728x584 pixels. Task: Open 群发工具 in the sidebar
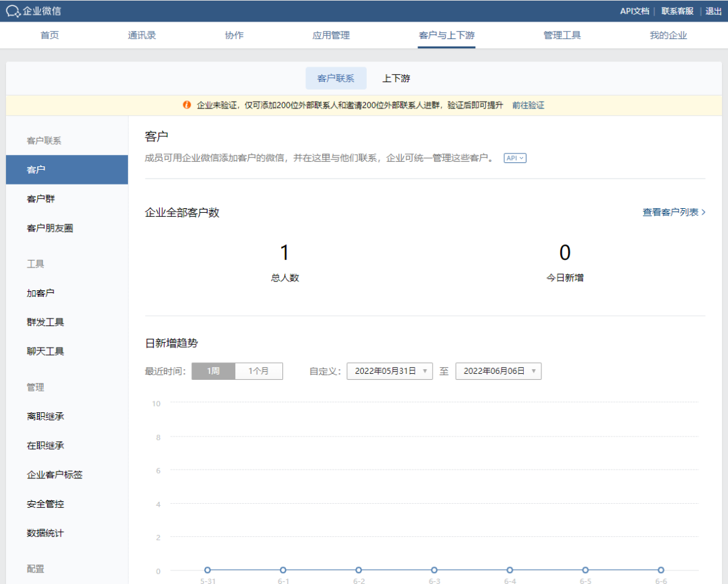tap(46, 322)
